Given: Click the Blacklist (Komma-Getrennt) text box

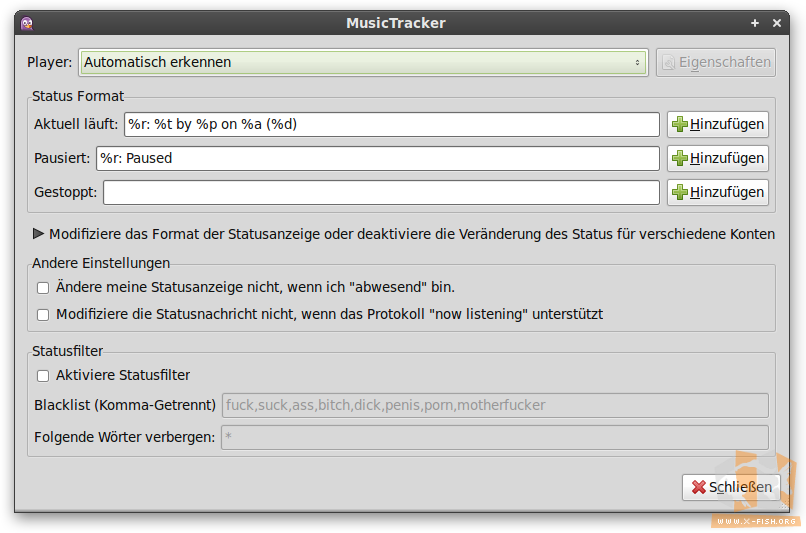Looking at the screenshot, I should 494,405.
